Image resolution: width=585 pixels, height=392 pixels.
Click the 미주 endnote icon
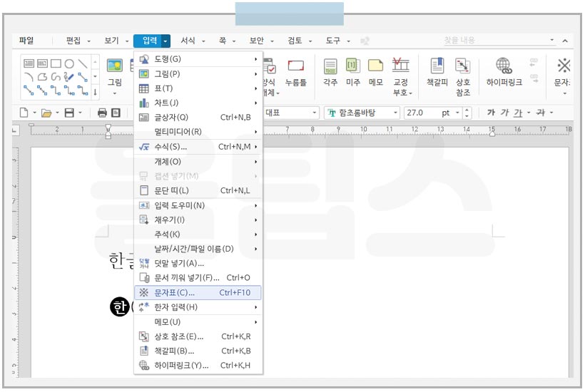pyautogui.click(x=353, y=72)
